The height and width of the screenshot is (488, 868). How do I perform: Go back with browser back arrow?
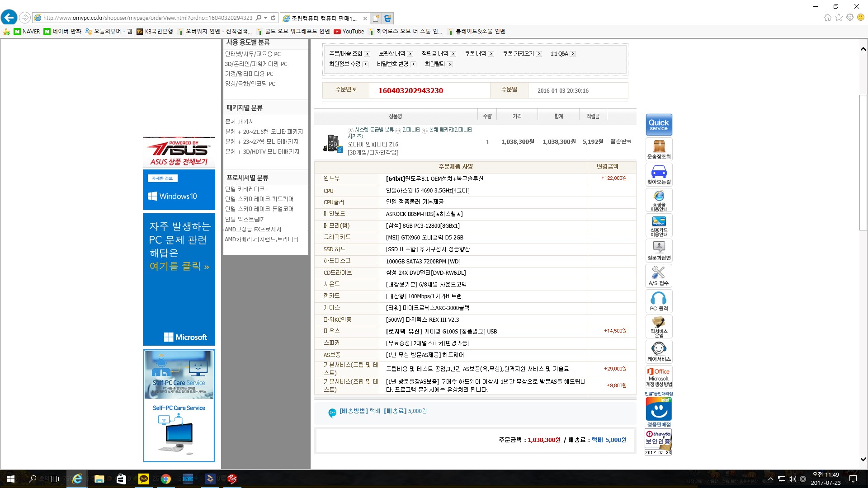tap(9, 18)
